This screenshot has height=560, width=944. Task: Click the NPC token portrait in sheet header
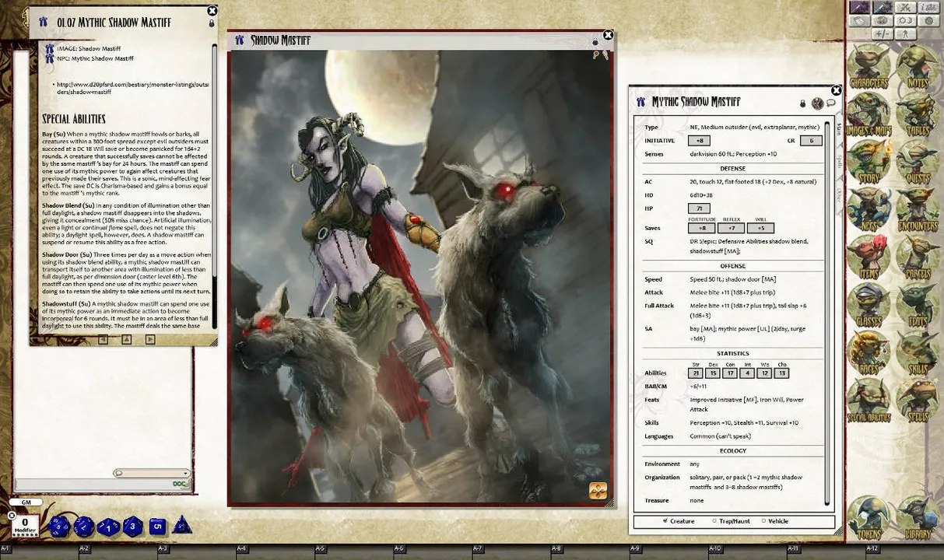[817, 103]
